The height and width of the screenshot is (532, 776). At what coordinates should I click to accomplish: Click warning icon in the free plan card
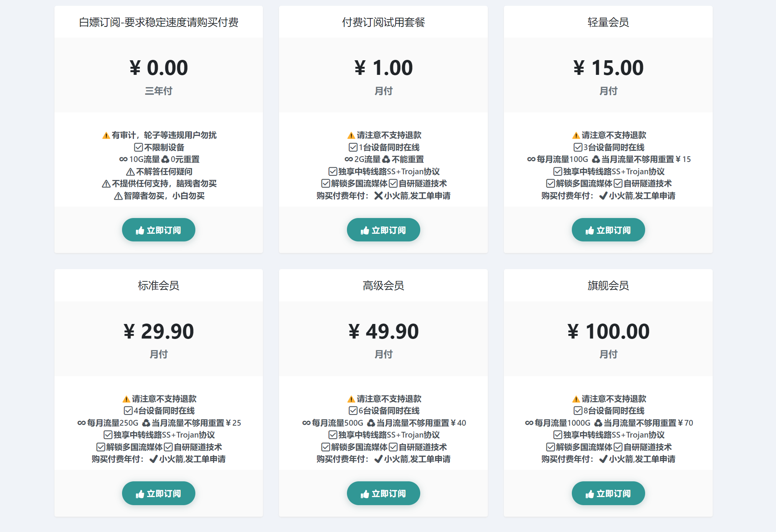coord(106,135)
